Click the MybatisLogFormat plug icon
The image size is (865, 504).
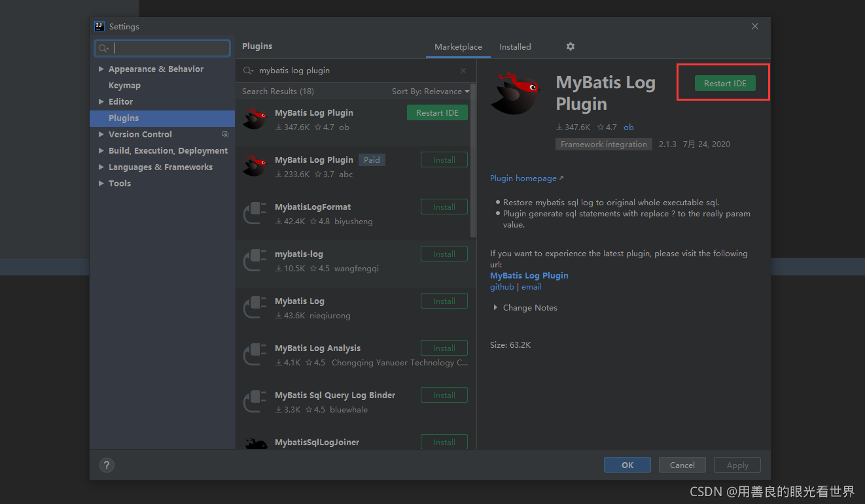255,213
